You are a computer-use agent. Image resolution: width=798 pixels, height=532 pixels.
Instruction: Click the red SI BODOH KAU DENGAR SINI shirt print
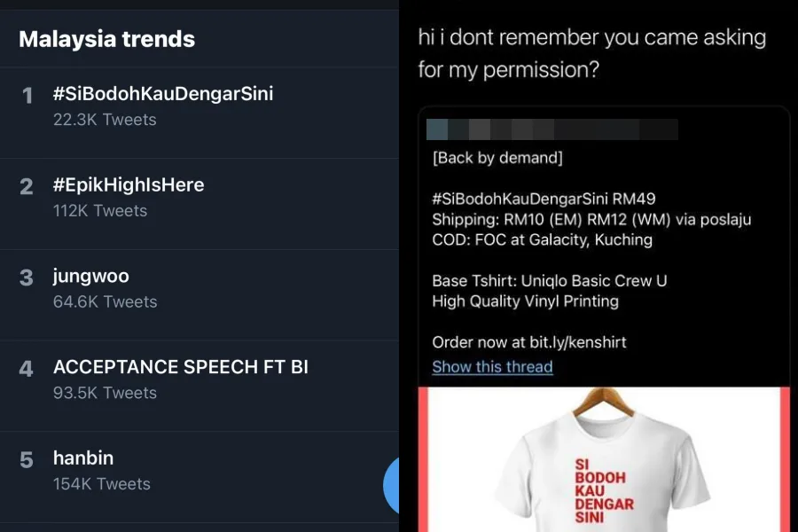coord(604,489)
